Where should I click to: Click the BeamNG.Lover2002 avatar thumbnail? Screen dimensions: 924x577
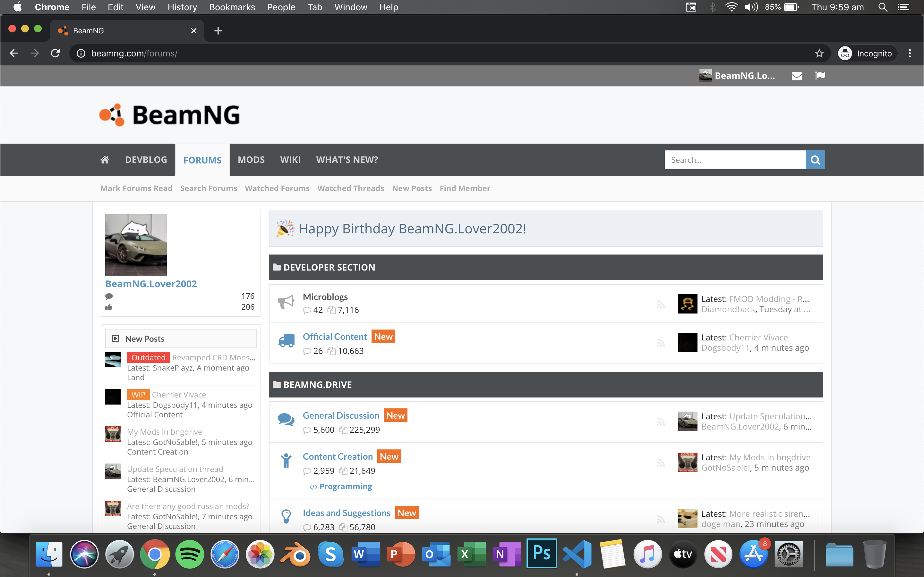coord(136,245)
